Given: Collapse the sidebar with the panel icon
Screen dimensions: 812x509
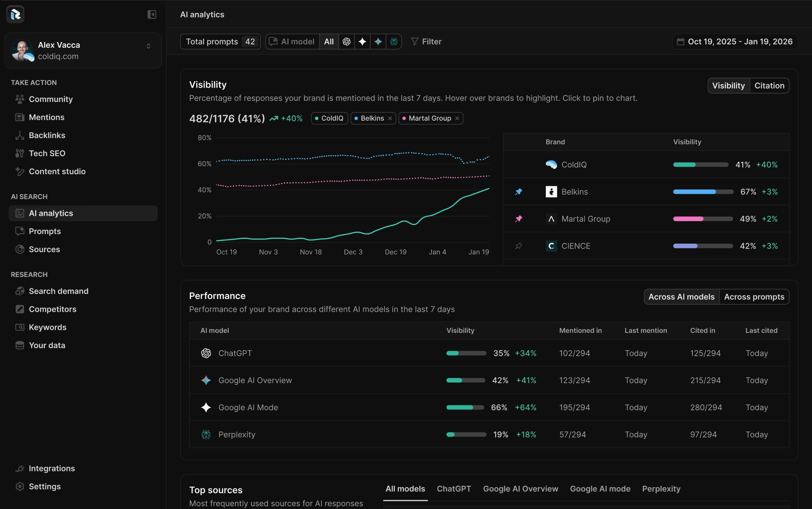Looking at the screenshot, I should click(152, 15).
